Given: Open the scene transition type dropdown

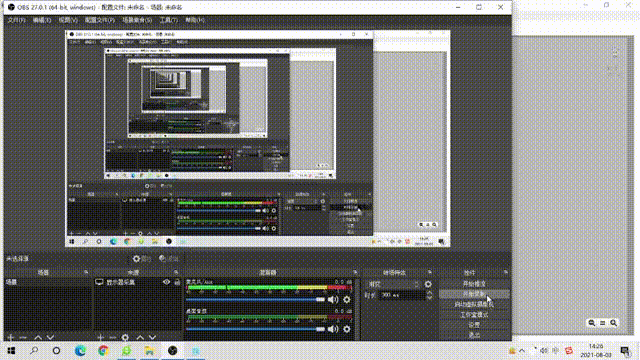Looking at the screenshot, I should pyautogui.click(x=393, y=284).
